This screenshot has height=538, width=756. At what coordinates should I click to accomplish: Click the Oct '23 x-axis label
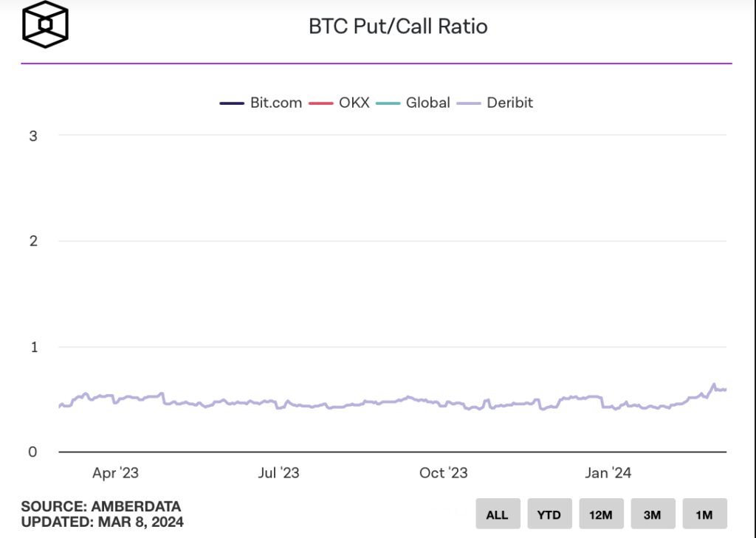(x=443, y=473)
